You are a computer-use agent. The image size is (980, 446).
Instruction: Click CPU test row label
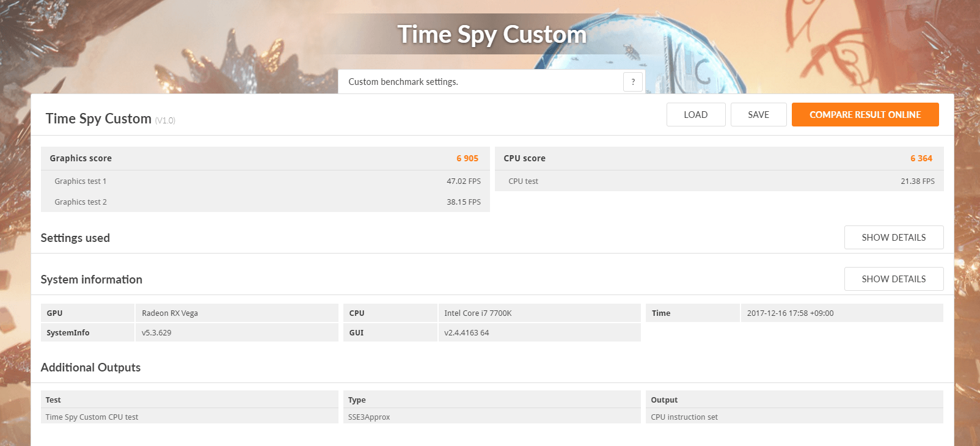524,181
